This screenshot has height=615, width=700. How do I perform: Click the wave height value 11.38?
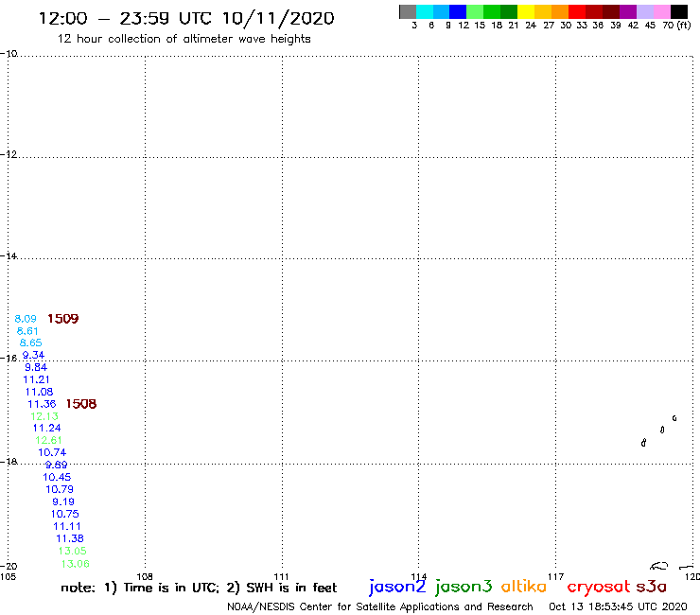[x=70, y=538]
